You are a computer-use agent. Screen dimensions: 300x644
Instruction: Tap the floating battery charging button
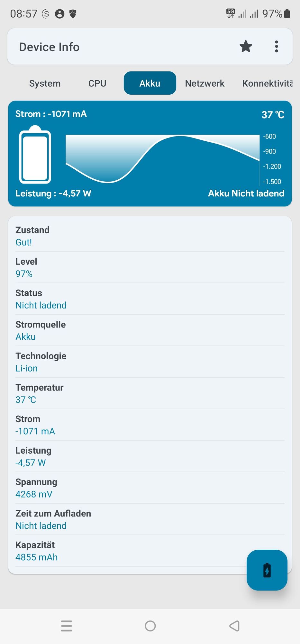pos(267,570)
